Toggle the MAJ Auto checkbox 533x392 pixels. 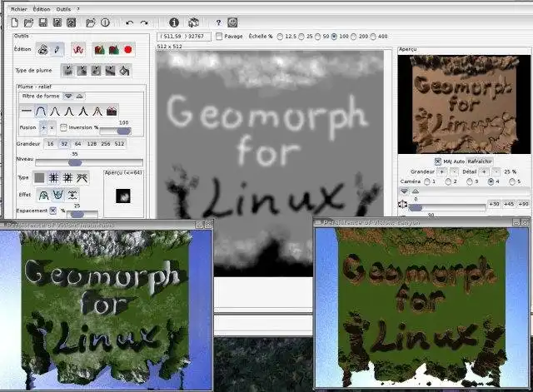438,161
